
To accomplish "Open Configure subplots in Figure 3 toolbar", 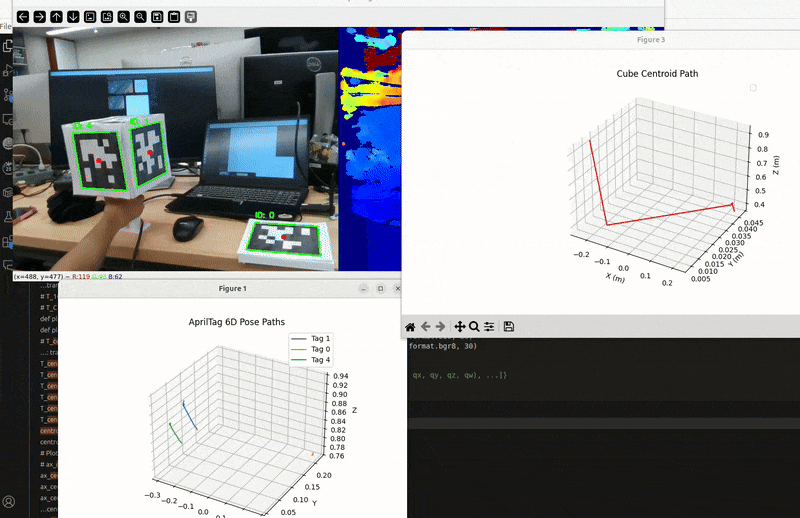I will [489, 326].
